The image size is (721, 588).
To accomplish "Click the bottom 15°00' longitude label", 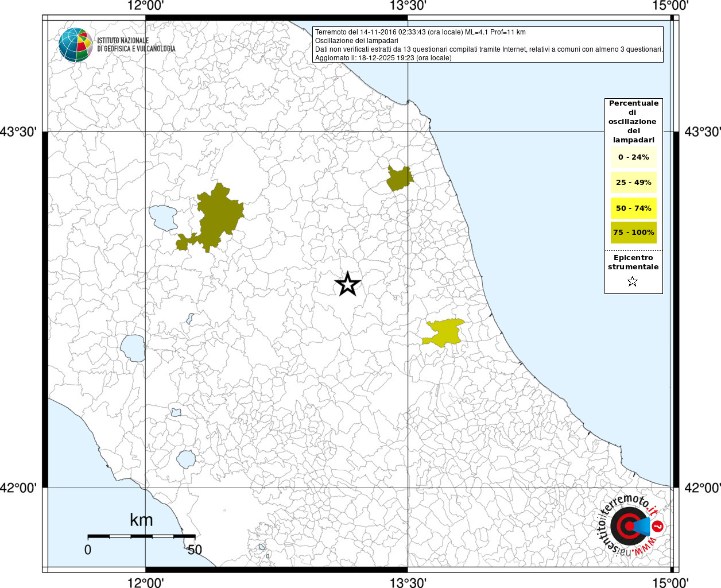I will click(x=670, y=582).
